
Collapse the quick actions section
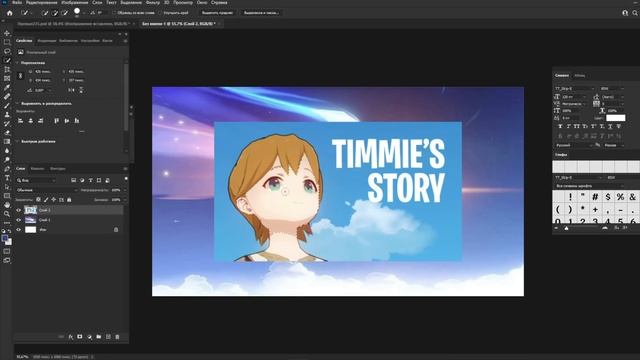pos(17,142)
